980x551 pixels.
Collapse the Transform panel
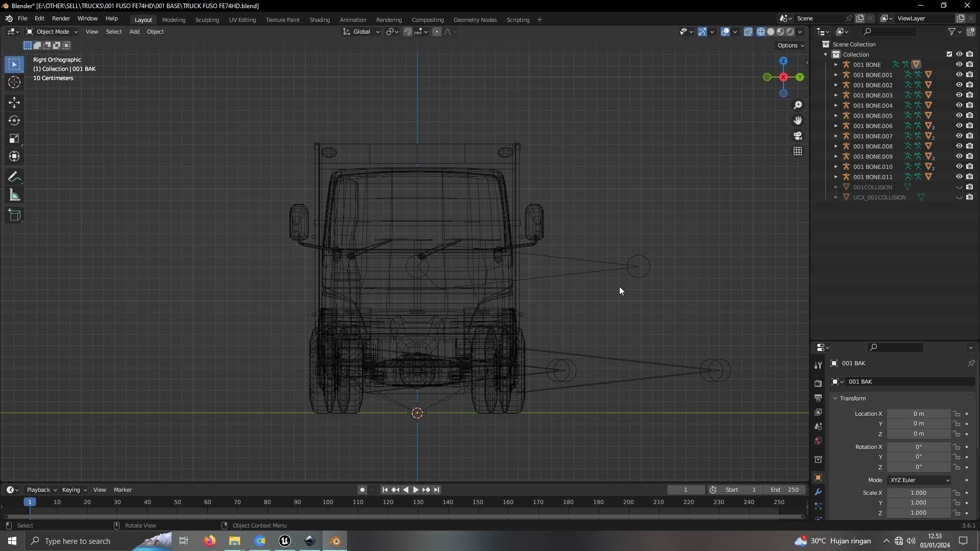835,398
